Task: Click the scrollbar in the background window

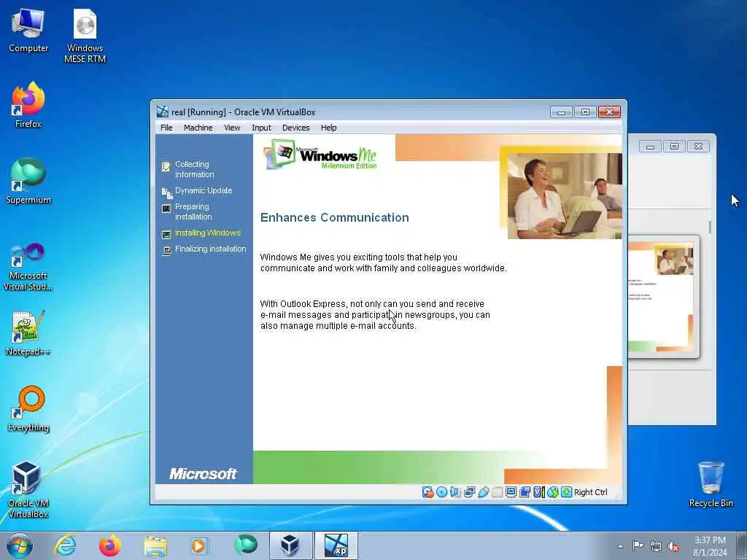Action: tap(709, 227)
